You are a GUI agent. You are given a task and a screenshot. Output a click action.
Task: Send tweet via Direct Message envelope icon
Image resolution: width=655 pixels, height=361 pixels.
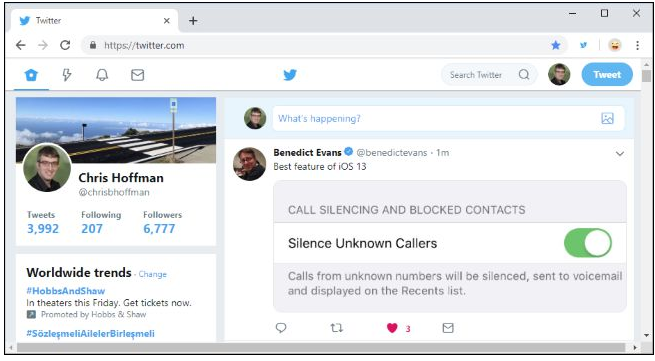(x=448, y=328)
